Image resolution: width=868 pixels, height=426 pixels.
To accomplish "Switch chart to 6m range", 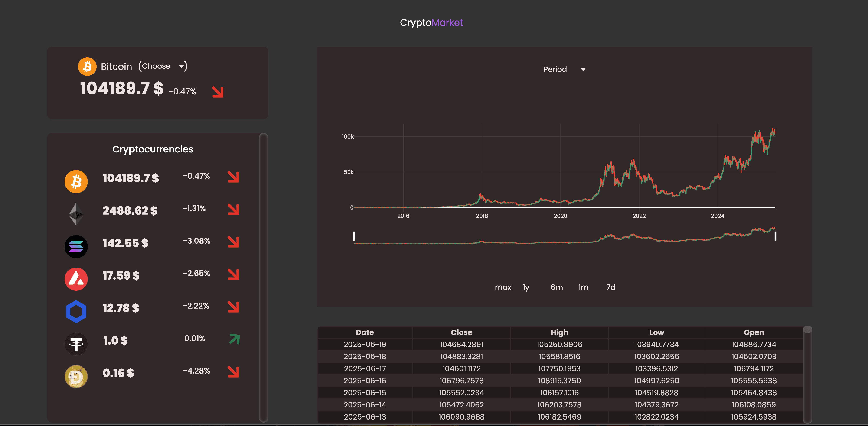I will tap(557, 287).
